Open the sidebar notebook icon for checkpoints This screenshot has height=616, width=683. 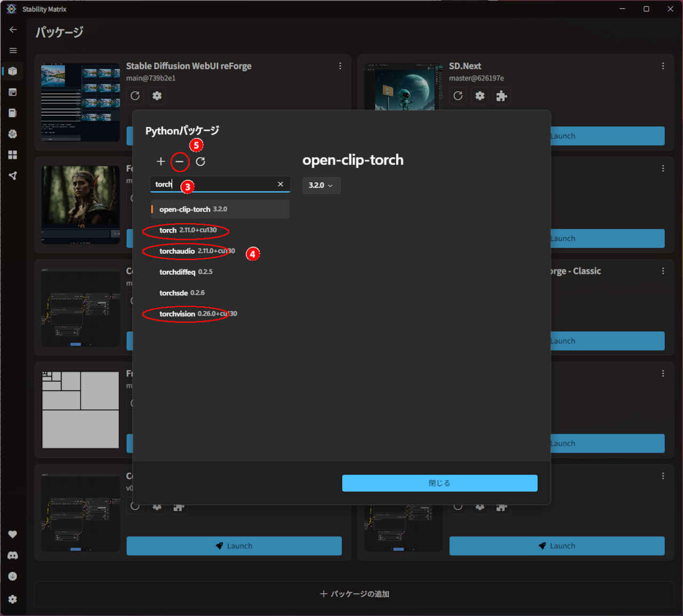coord(13,113)
